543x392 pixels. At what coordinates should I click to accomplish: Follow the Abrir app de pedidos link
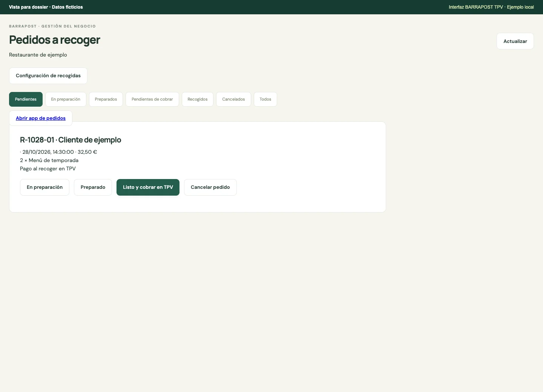pos(41,118)
